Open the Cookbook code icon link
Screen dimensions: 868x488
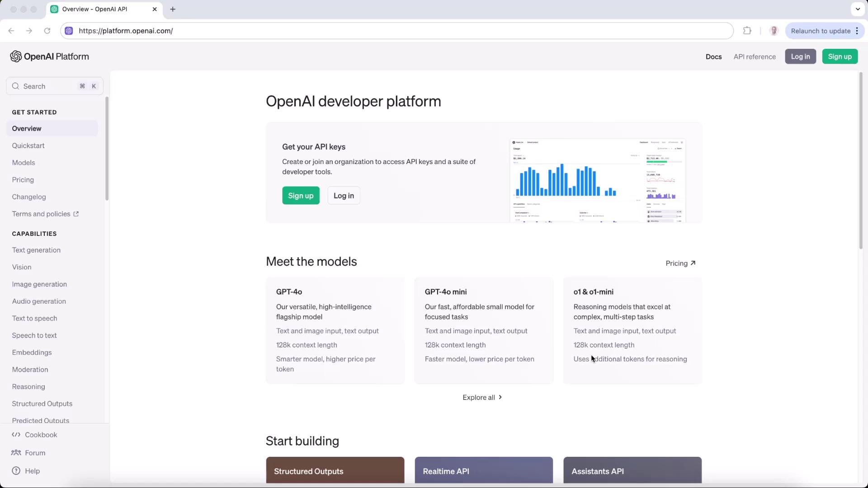coord(16,435)
